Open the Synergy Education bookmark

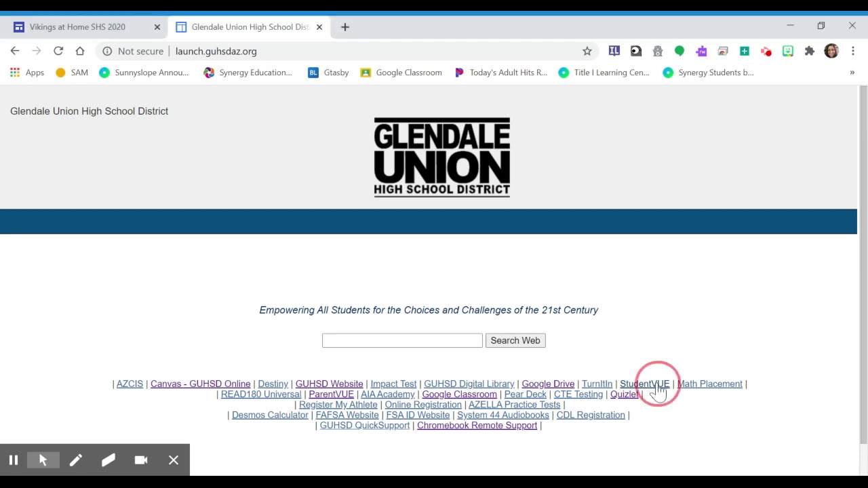(x=248, y=73)
